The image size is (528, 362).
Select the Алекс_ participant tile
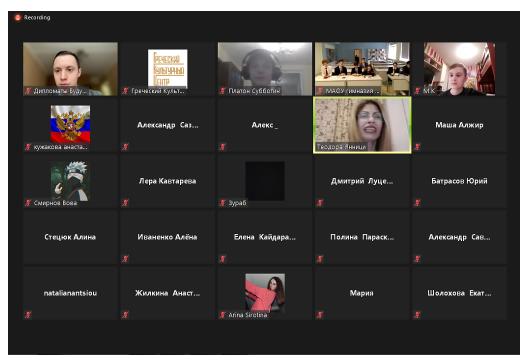(265, 125)
